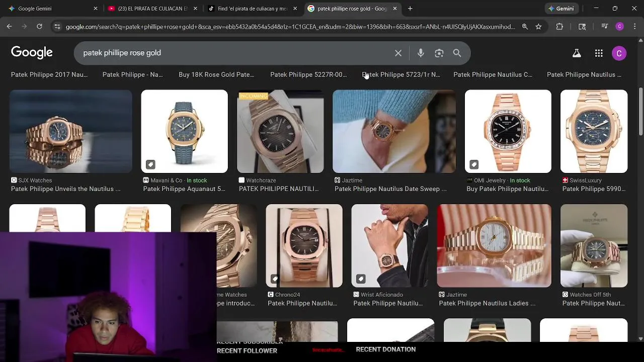Open the Chrono24 Nautilus thumbnail

(304, 245)
